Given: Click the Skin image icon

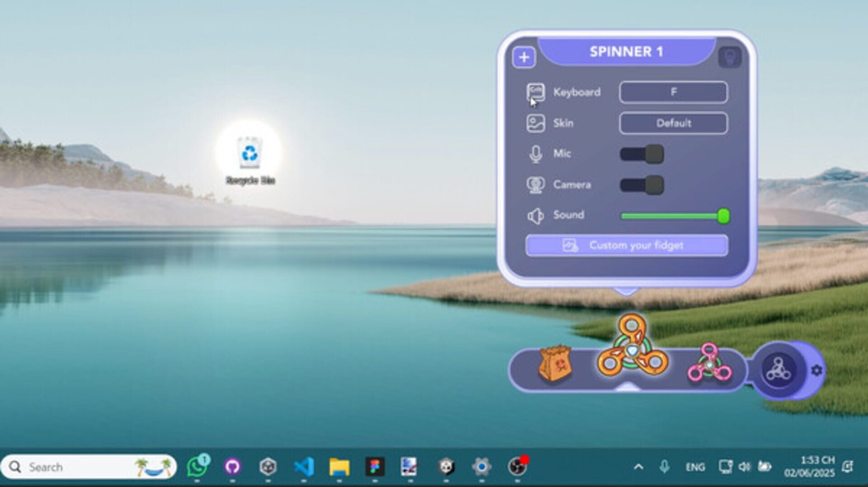Looking at the screenshot, I should click(x=536, y=123).
